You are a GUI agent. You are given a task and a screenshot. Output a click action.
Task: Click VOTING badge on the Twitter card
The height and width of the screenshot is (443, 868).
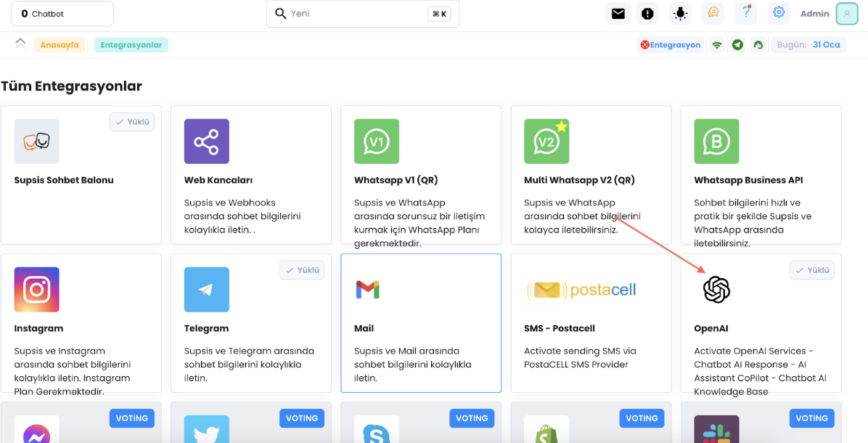302,418
